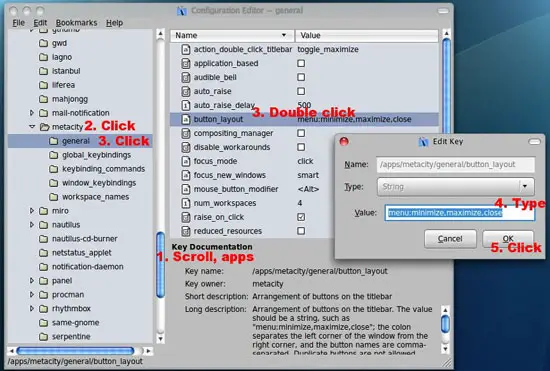Enable the reduced_resources checkbox
550x371 pixels.
(x=301, y=231)
